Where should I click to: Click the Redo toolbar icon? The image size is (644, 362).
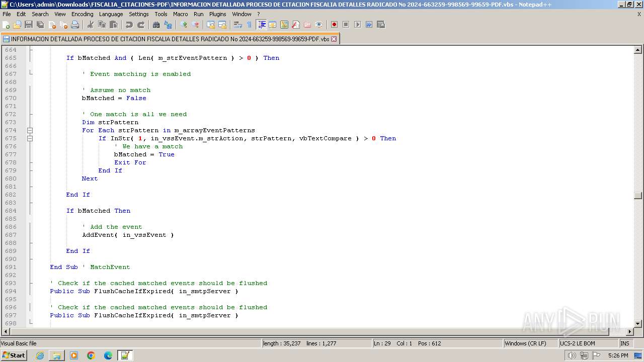point(141,25)
